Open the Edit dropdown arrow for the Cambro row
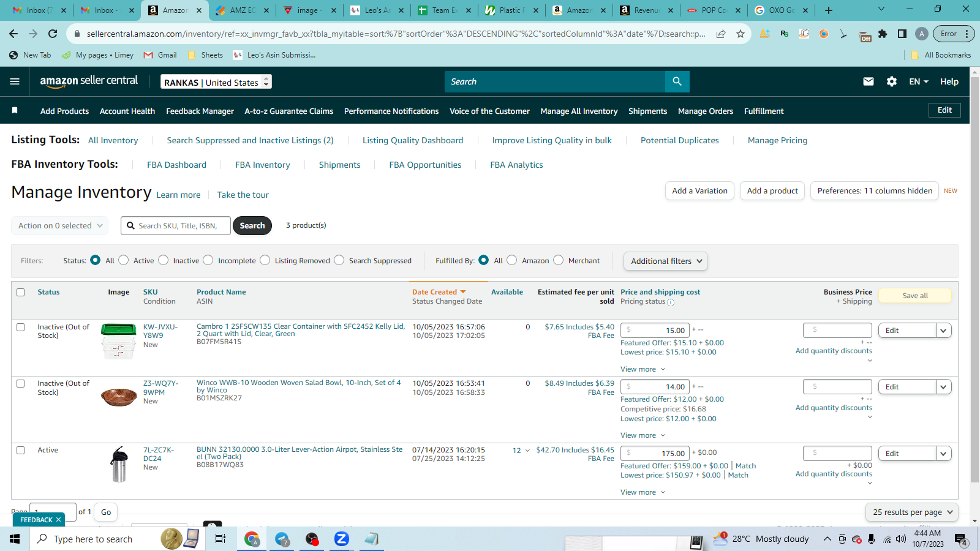 click(x=944, y=331)
